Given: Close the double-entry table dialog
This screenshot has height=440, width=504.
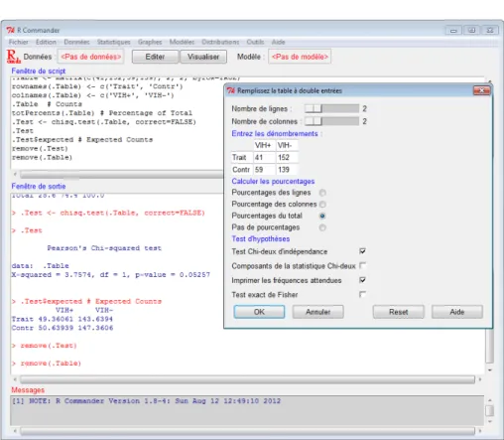Looking at the screenshot, I should [x=481, y=90].
